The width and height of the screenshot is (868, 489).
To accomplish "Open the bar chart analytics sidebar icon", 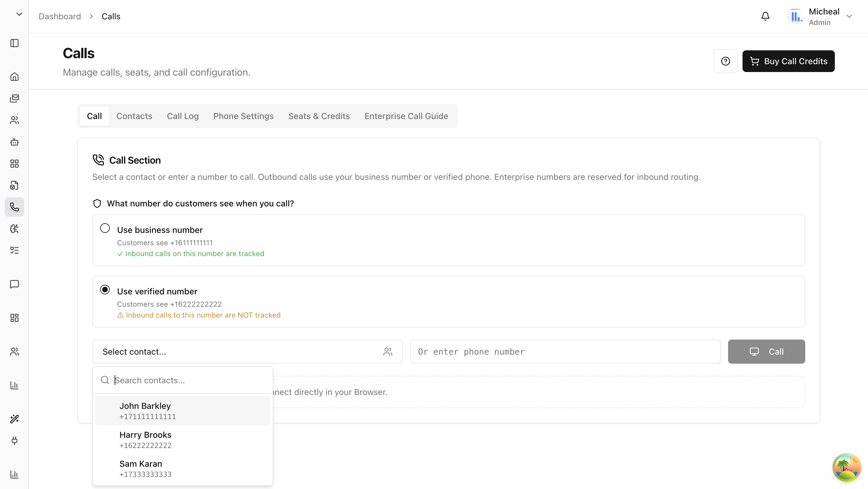I will (x=14, y=385).
